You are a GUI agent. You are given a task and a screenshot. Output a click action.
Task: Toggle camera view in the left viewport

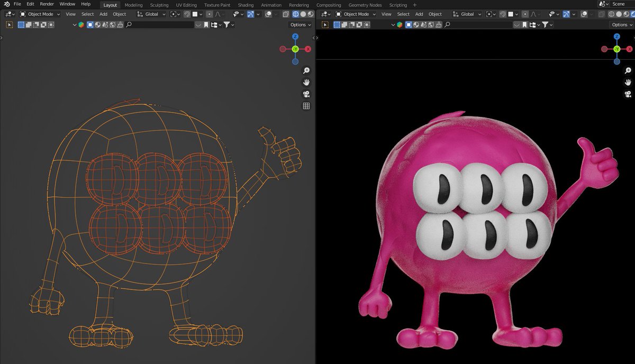(306, 94)
